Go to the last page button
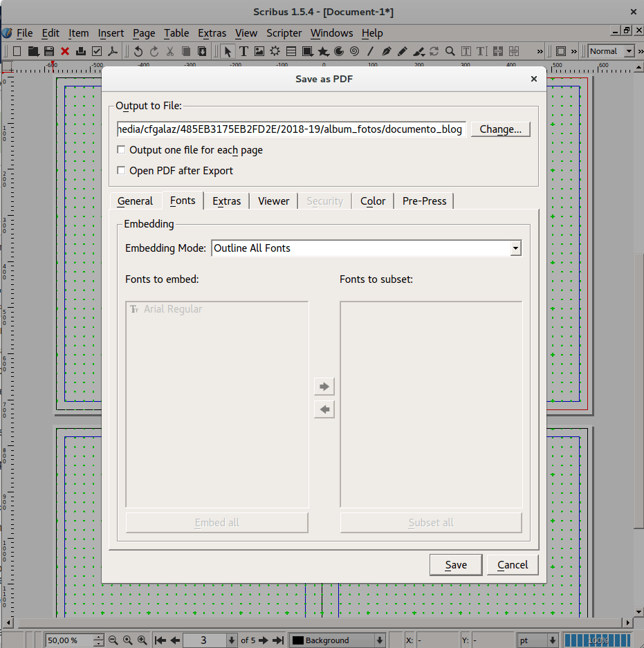This screenshot has height=648, width=644. point(278,640)
